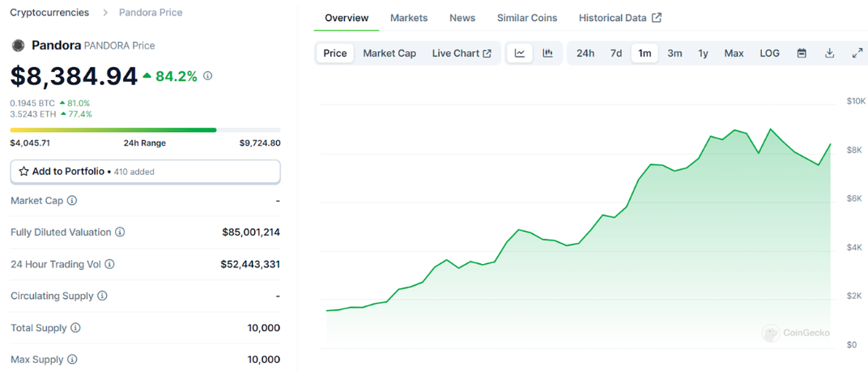This screenshot has height=371, width=868.
Task: Click the $8,384.94 price value
Action: coord(74,76)
